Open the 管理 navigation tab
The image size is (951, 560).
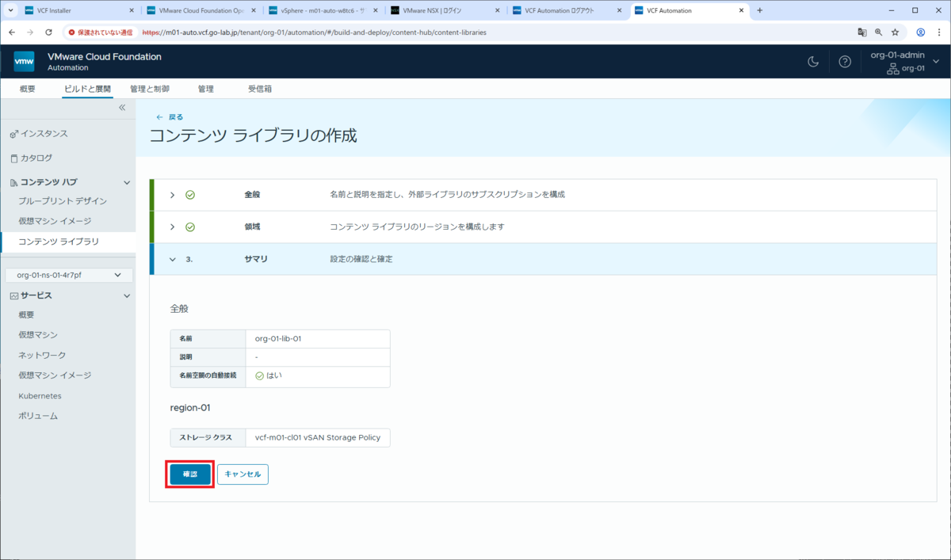tap(206, 89)
